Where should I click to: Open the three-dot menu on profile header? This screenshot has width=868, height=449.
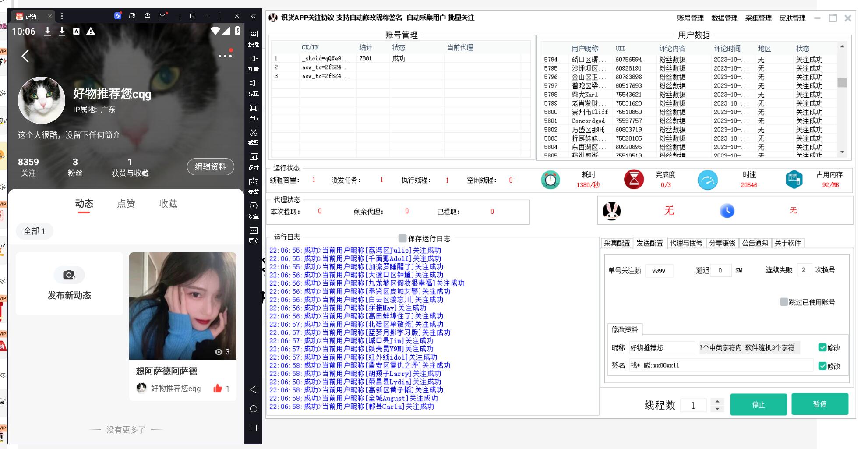[x=225, y=56]
